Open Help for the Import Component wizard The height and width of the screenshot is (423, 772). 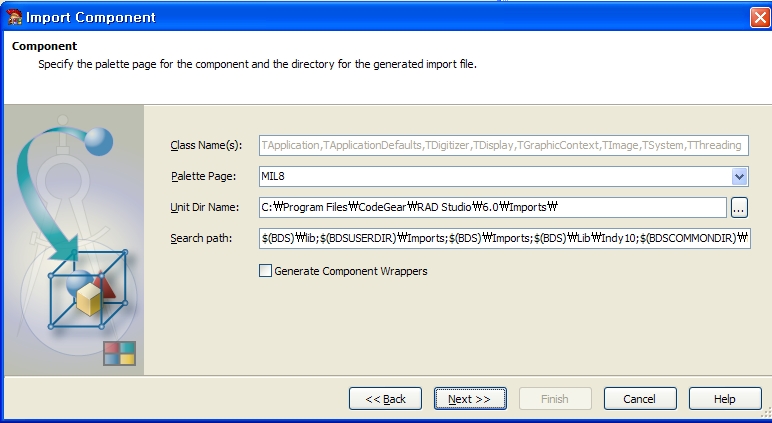[725, 399]
